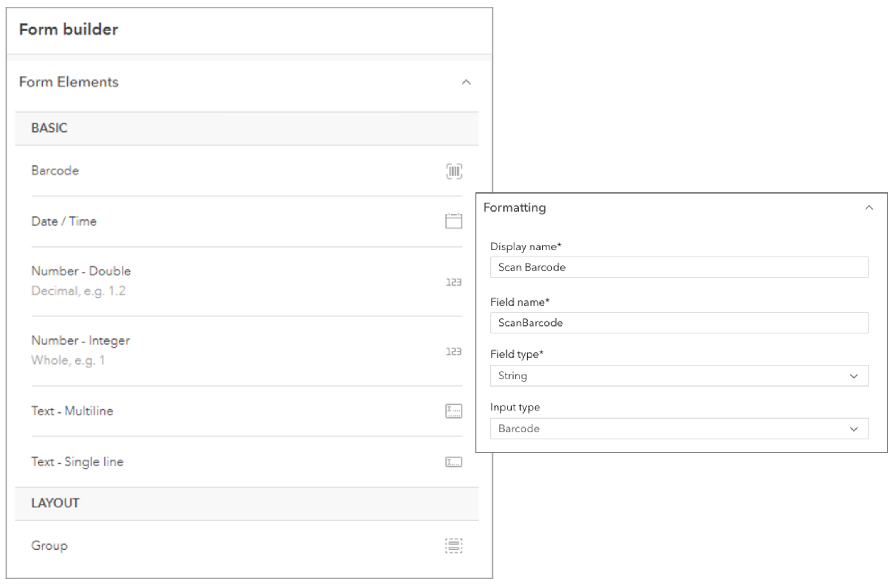Collapse the Formatting panel
The height and width of the screenshot is (588, 889).
[869, 208]
